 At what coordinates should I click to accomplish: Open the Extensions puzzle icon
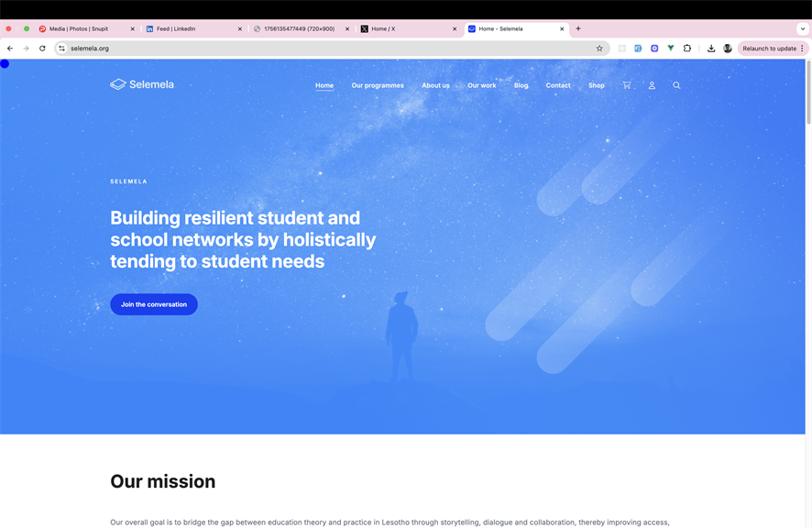point(687,49)
